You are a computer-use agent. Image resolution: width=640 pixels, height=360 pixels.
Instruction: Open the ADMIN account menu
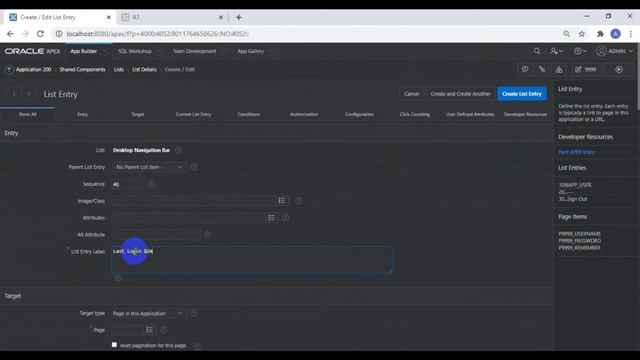pos(614,51)
